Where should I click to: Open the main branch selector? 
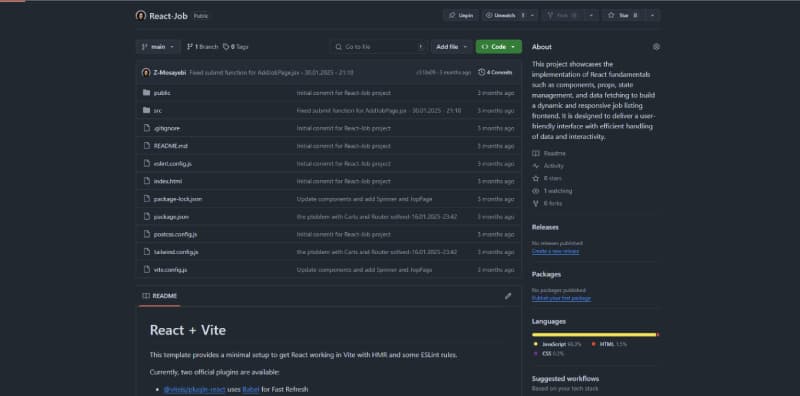[x=158, y=47]
